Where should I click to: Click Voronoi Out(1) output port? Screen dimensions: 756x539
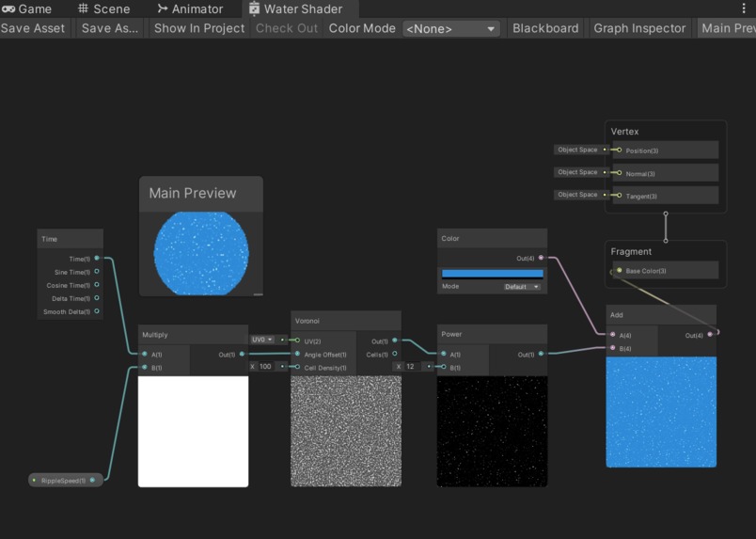(395, 341)
